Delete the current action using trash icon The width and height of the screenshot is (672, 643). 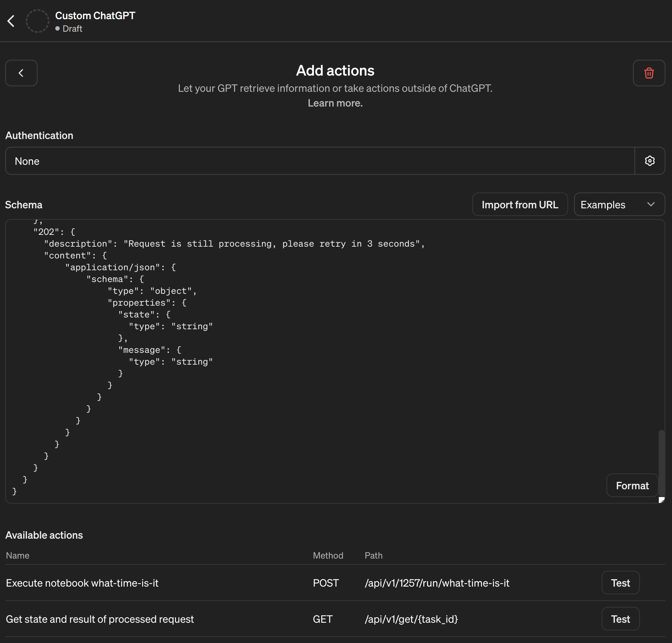[648, 73]
